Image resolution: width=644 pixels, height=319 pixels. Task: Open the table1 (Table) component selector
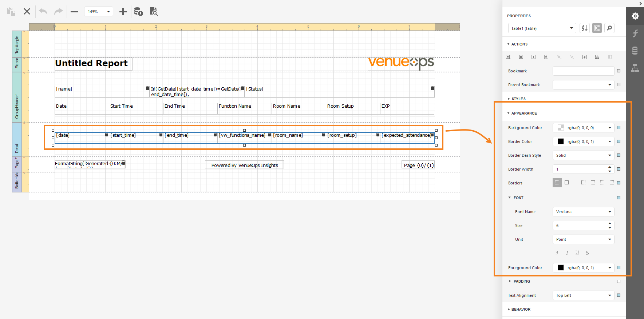pyautogui.click(x=542, y=28)
